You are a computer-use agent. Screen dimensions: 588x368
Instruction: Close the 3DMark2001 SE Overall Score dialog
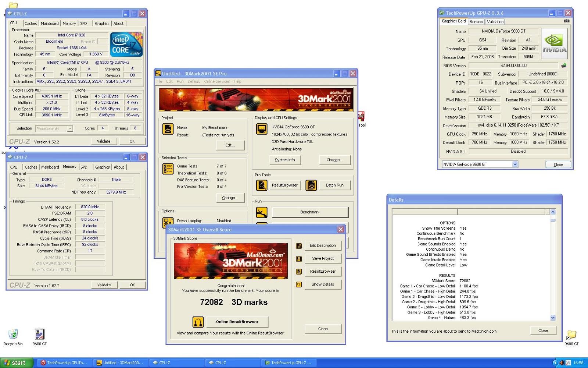click(341, 230)
